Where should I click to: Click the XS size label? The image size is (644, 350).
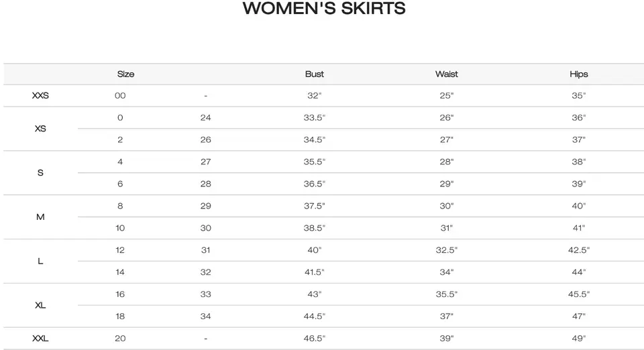pyautogui.click(x=40, y=129)
